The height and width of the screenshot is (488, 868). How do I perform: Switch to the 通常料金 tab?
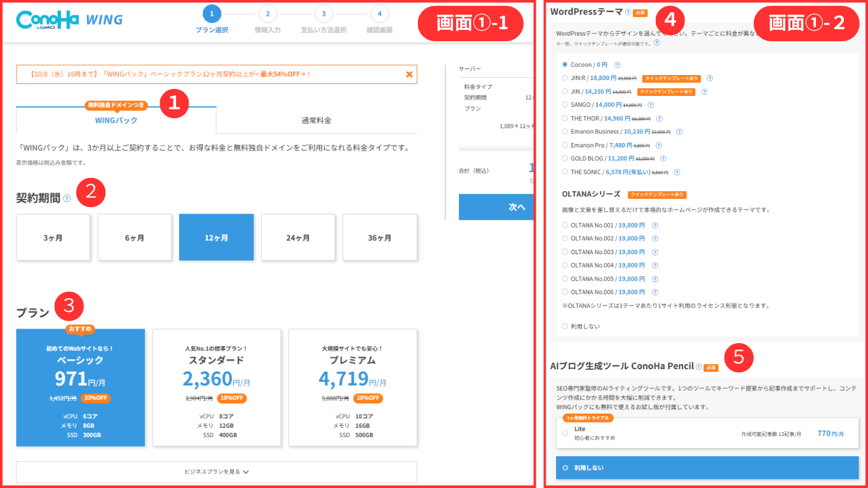click(316, 120)
